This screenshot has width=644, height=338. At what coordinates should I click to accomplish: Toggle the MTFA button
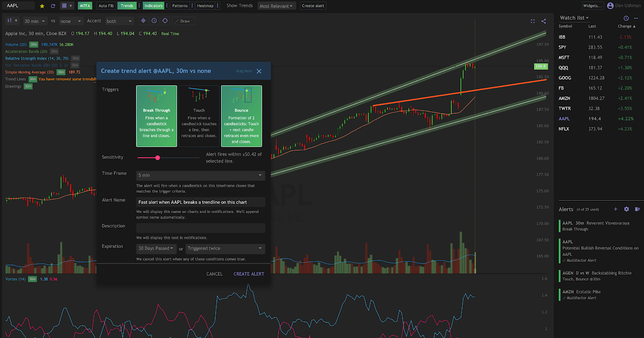(85, 6)
